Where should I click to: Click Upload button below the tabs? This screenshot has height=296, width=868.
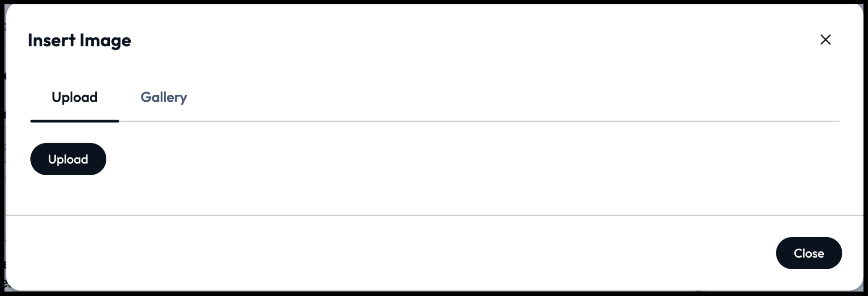tap(68, 159)
